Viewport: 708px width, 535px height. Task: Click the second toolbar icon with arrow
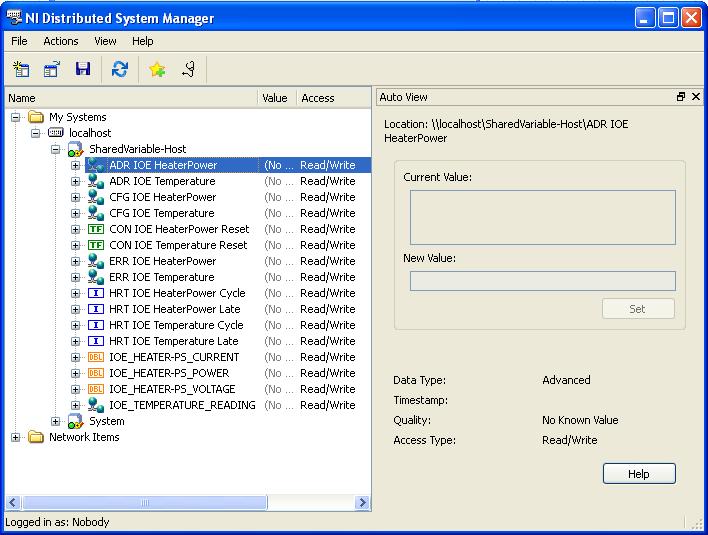52,69
